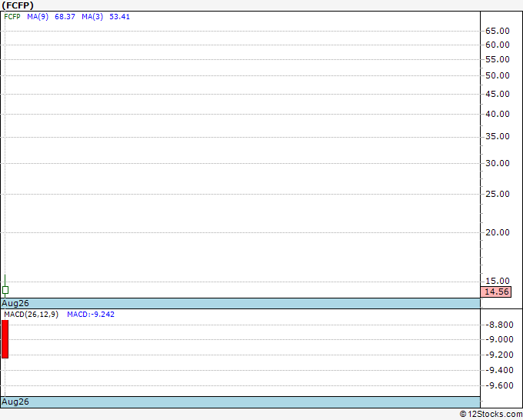The width and height of the screenshot is (523, 420).
Task: Click the -9.600 MACD axis label
Action: (x=499, y=385)
